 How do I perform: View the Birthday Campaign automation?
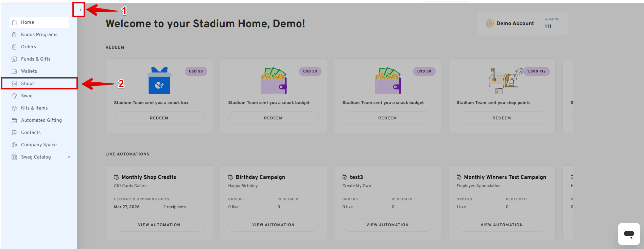click(x=273, y=225)
